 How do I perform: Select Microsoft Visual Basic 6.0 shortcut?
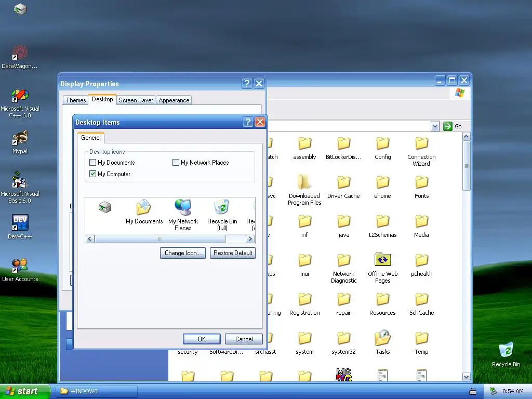(x=20, y=188)
